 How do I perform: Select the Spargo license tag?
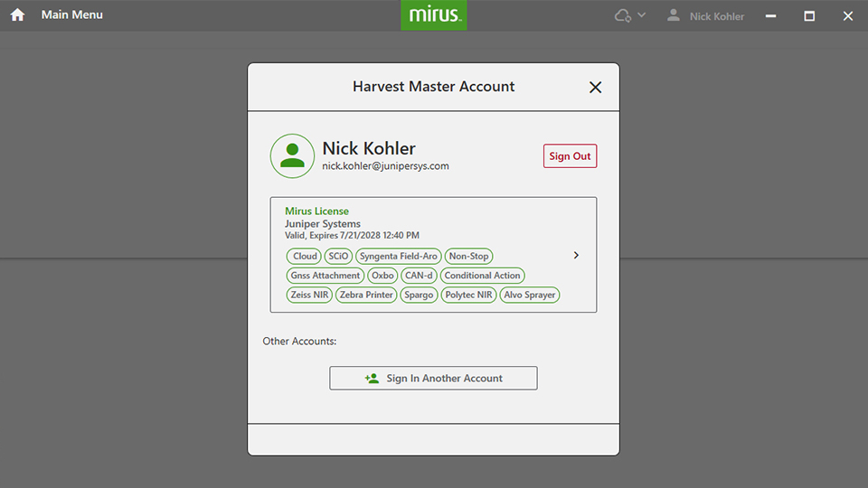(x=419, y=295)
